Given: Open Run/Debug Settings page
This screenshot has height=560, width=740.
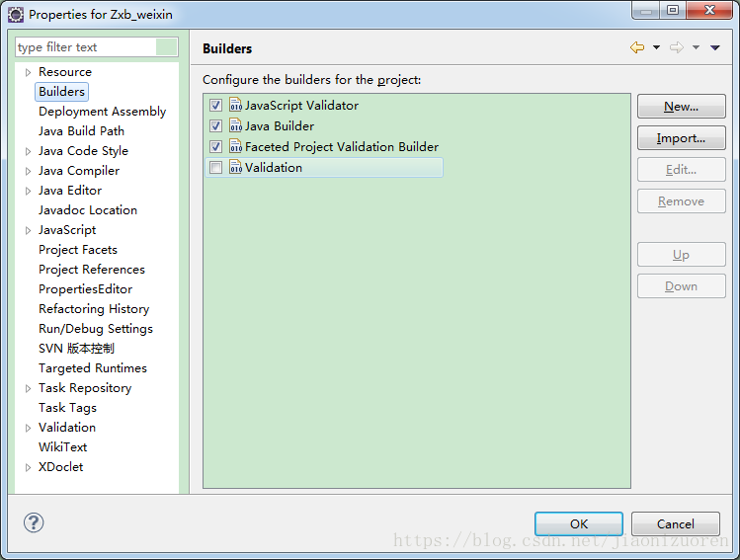Looking at the screenshot, I should click(x=96, y=329).
